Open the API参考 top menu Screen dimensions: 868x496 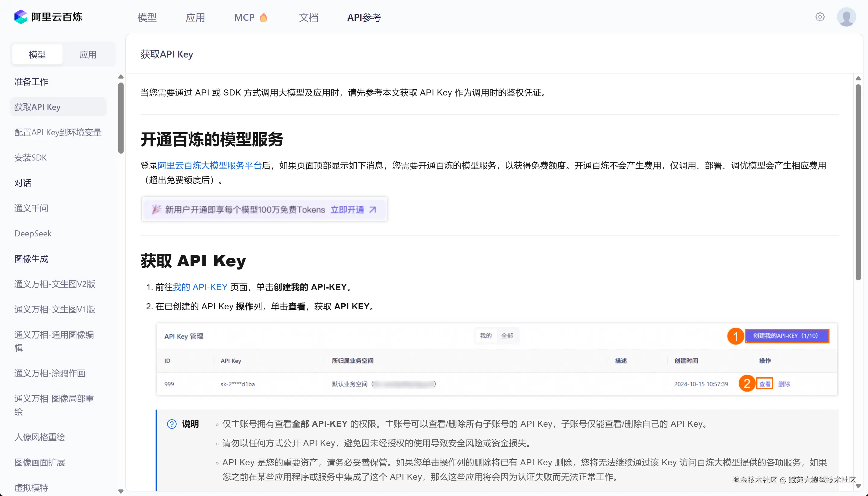click(x=364, y=17)
